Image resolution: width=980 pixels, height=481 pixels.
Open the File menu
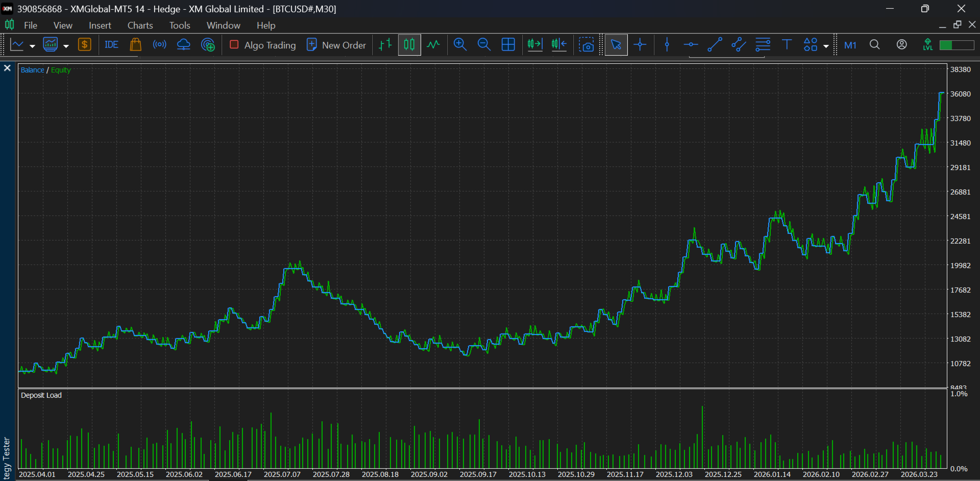(x=31, y=26)
